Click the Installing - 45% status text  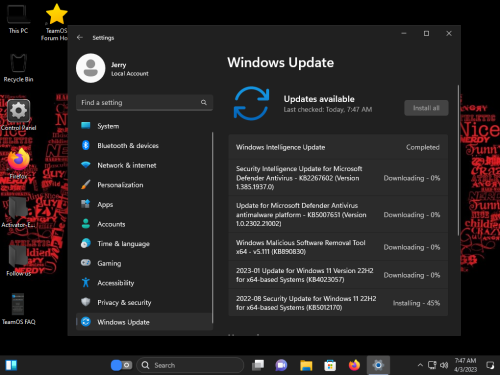(x=416, y=303)
